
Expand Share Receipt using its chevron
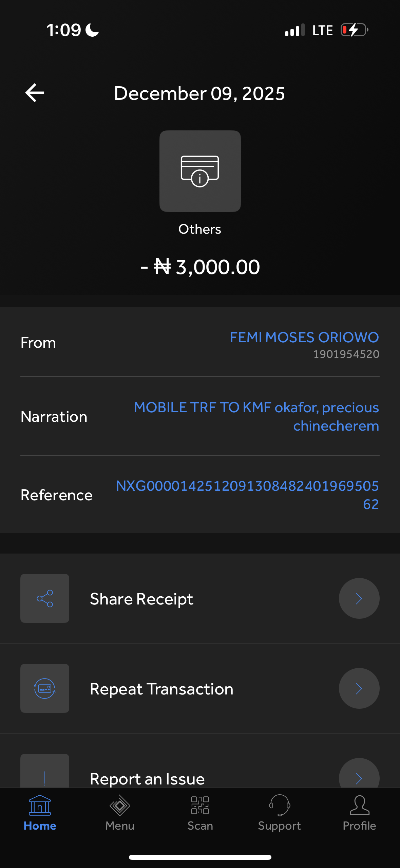(x=359, y=598)
